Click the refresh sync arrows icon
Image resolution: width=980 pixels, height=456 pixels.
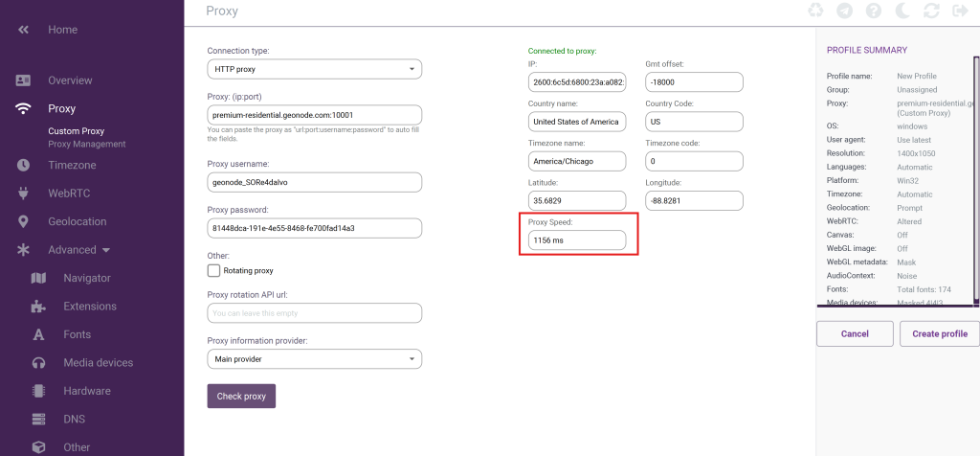point(930,11)
